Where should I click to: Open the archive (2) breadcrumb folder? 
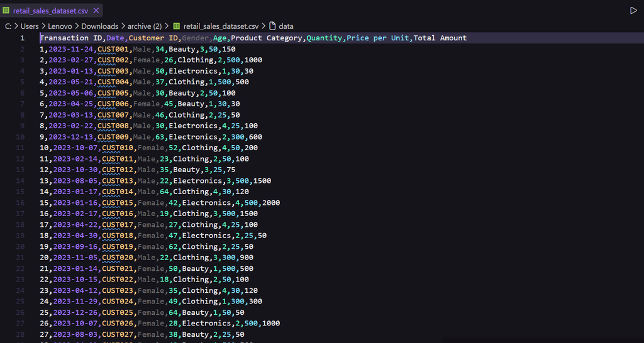click(x=145, y=26)
